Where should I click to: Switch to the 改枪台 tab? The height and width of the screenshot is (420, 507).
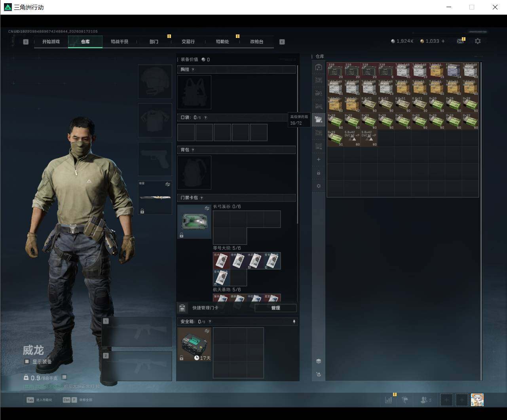(x=257, y=42)
